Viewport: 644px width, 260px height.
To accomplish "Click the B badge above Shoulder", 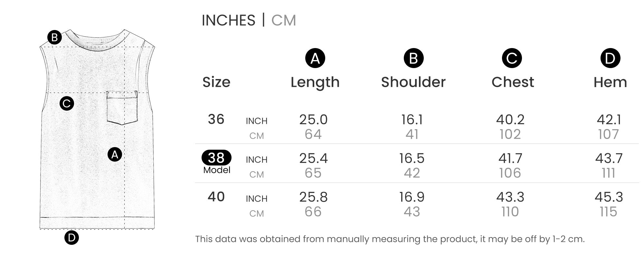I will click(413, 58).
